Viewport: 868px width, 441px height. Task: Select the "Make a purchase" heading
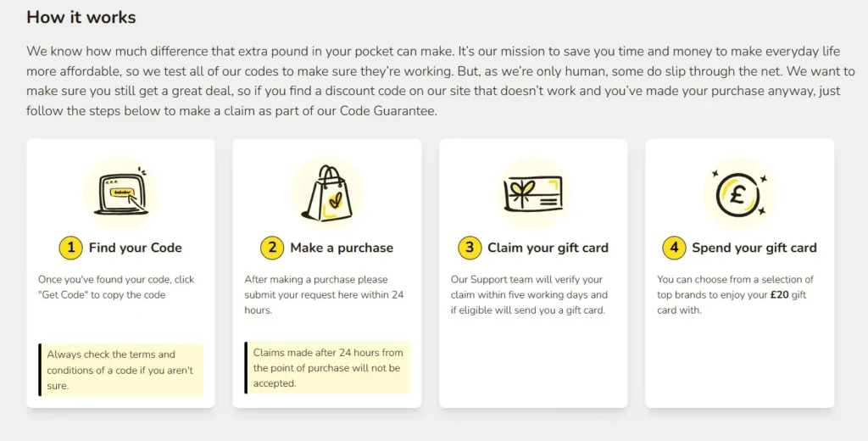[342, 248]
